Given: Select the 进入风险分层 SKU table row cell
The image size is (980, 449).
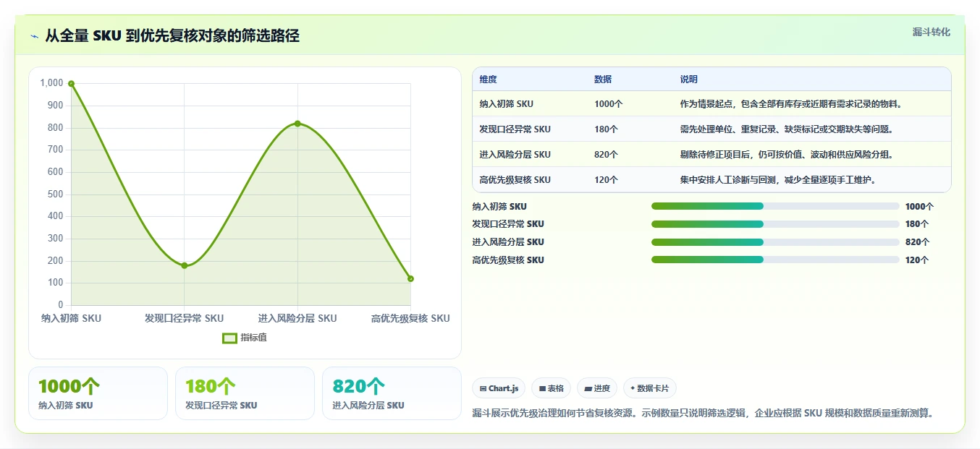Looking at the screenshot, I should (515, 155).
